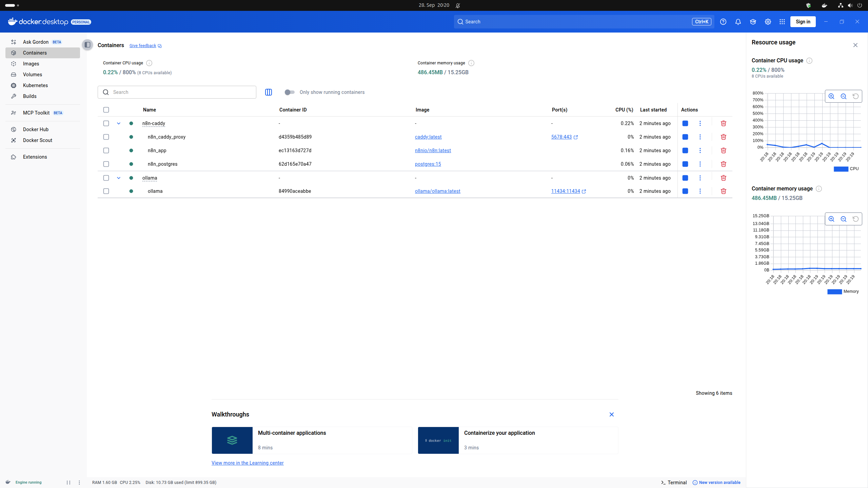Screen dimensions: 868x488
Task: Zoom in on the CPU usage chart
Action: click(831, 96)
